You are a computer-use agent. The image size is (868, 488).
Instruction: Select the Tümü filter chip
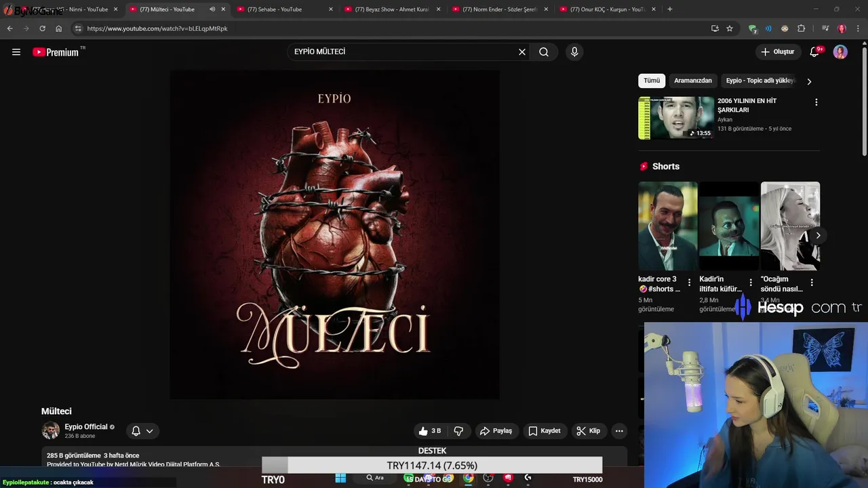tap(652, 81)
